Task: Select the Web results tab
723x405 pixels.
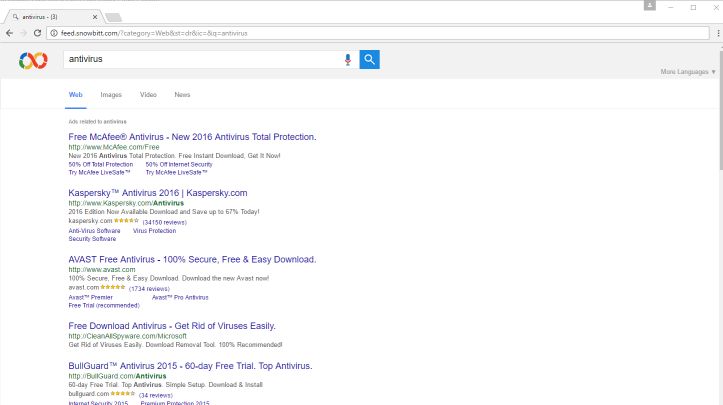Action: pyautogui.click(x=76, y=95)
